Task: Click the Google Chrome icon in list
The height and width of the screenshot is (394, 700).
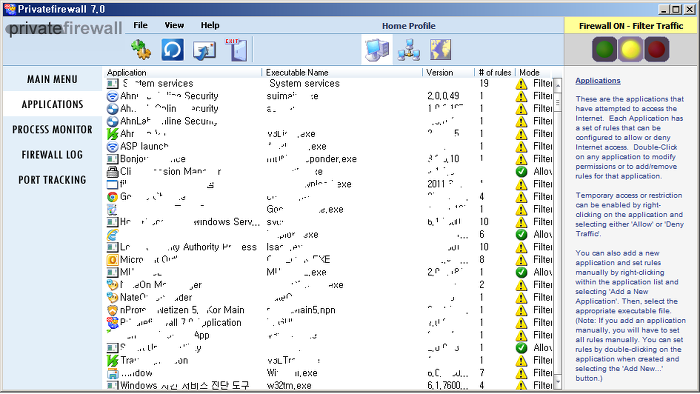Action: click(x=112, y=197)
